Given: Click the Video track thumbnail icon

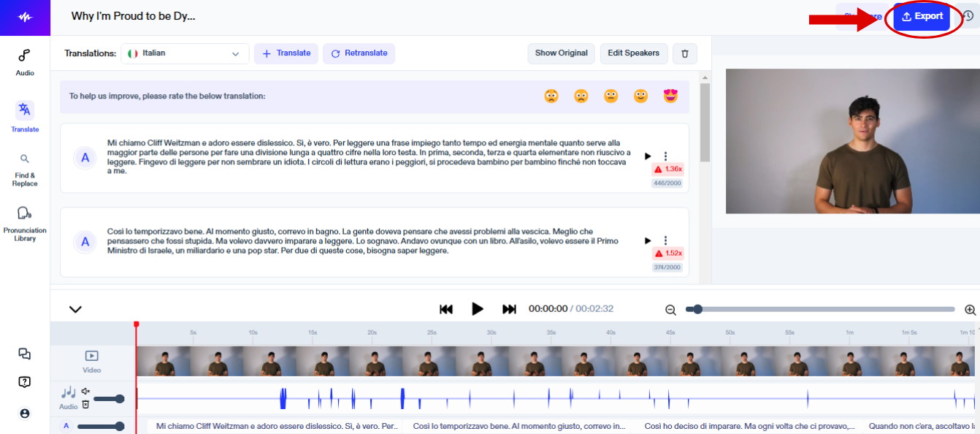Looking at the screenshot, I should tap(91, 357).
